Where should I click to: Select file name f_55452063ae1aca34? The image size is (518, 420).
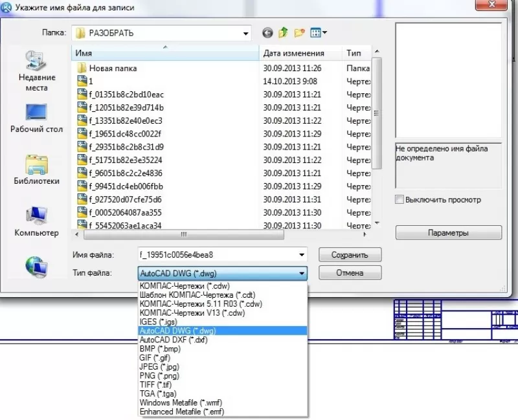[x=125, y=225]
